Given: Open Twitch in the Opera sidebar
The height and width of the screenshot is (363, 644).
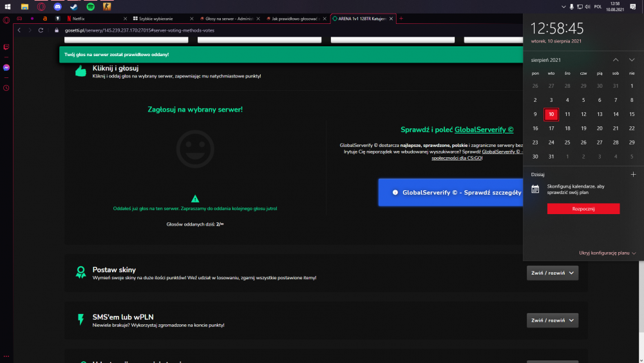Looking at the screenshot, I should pyautogui.click(x=6, y=47).
